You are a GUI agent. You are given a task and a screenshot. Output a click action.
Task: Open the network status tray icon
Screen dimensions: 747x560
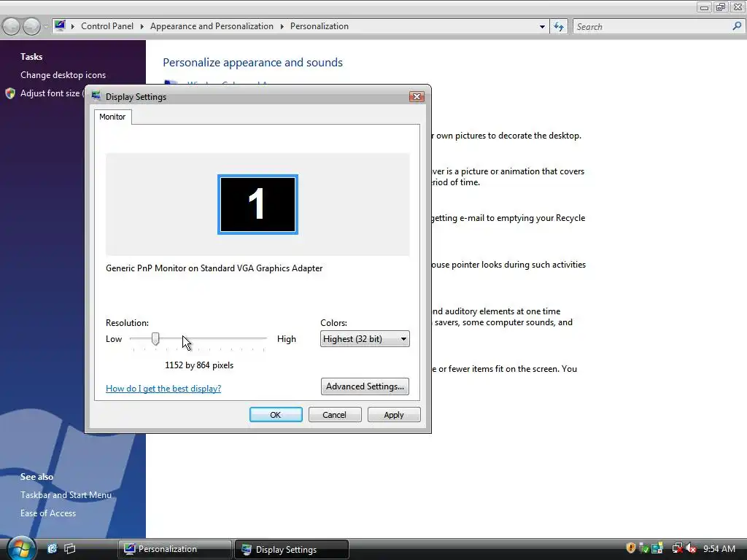click(678, 548)
